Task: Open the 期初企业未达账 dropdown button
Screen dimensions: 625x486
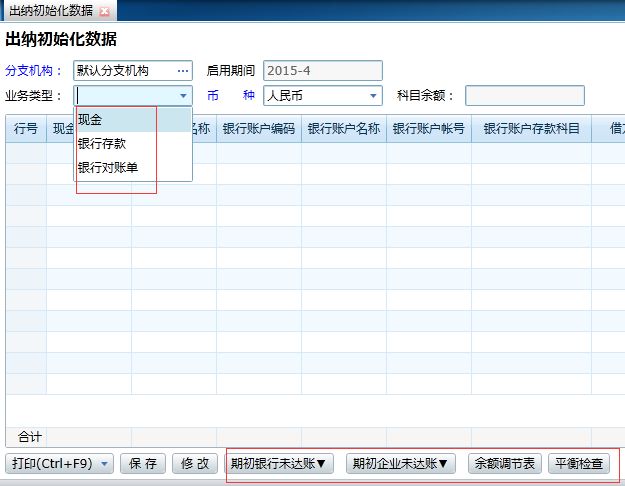Action: (x=401, y=464)
